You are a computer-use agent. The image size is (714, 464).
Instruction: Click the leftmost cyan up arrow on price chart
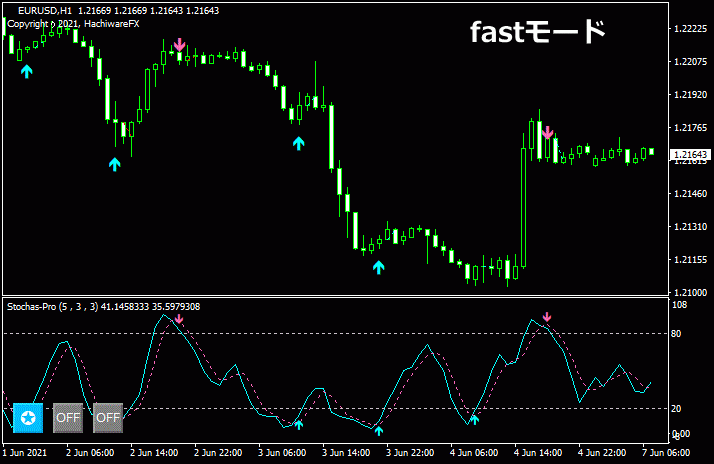click(x=27, y=70)
